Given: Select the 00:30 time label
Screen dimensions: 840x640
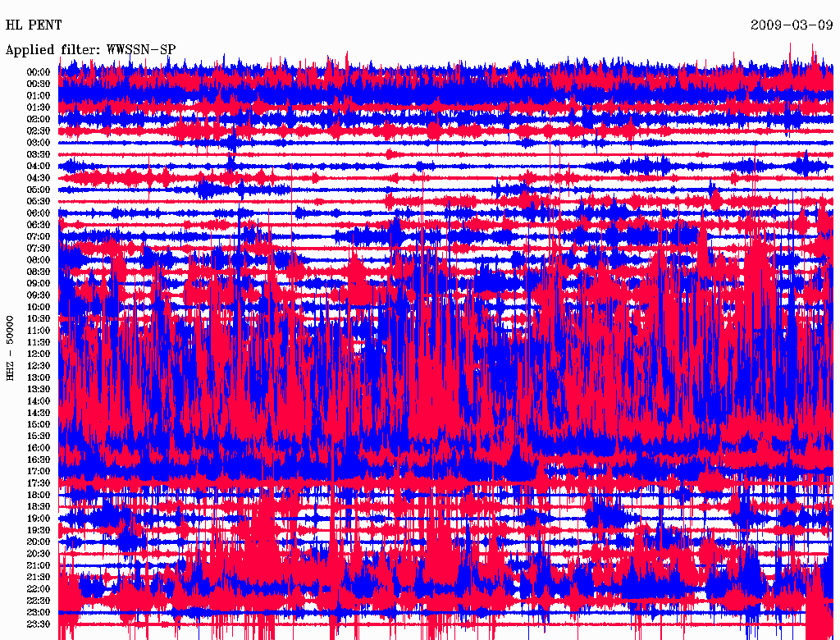Looking at the screenshot, I should pyautogui.click(x=39, y=85).
